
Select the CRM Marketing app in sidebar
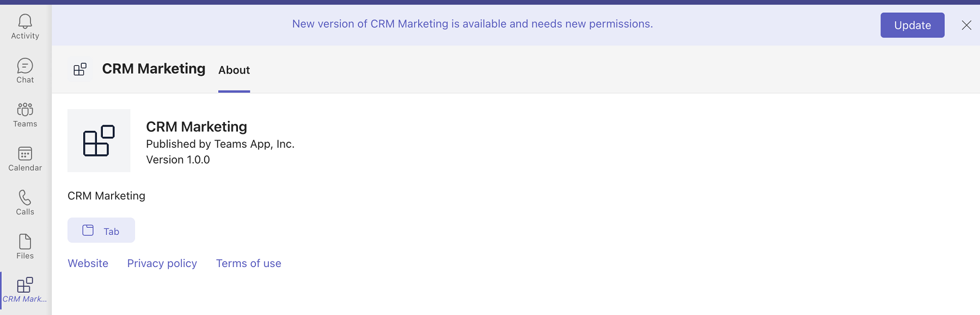[25, 290]
